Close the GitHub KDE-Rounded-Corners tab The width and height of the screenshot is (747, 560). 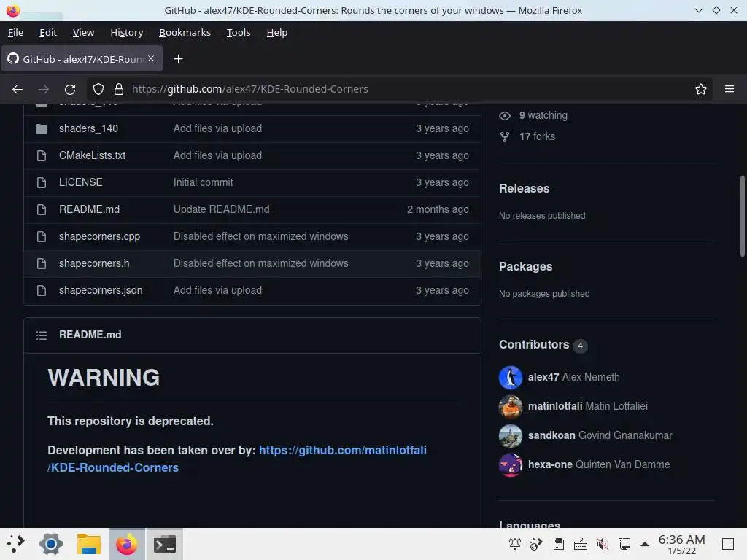point(150,58)
